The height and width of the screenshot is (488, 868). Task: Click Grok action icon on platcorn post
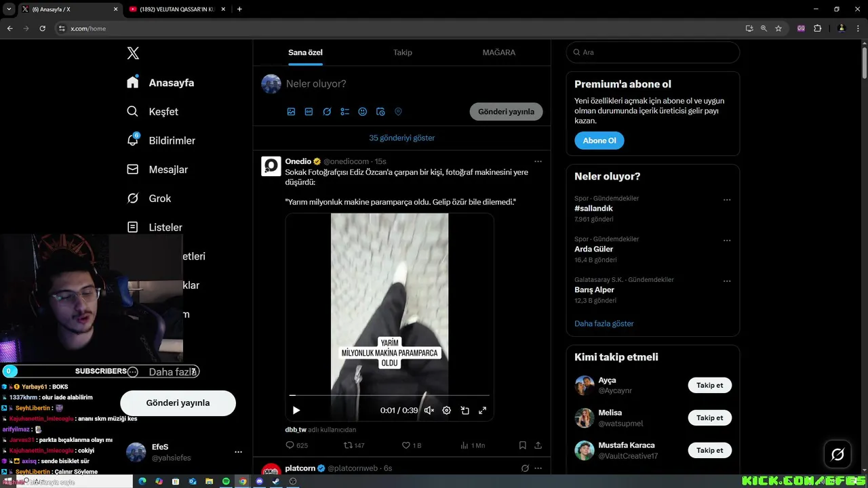coord(524,468)
